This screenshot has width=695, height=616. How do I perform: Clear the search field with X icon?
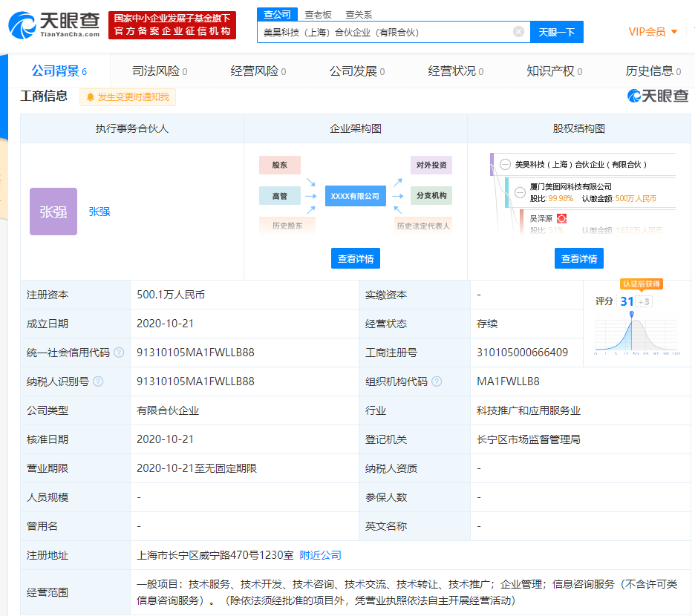pos(518,31)
